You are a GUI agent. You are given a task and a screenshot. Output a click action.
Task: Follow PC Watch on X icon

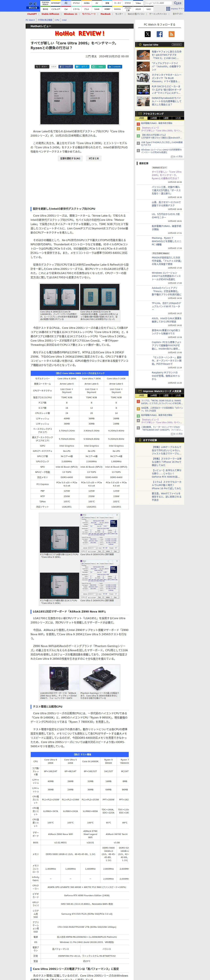click(148, 34)
